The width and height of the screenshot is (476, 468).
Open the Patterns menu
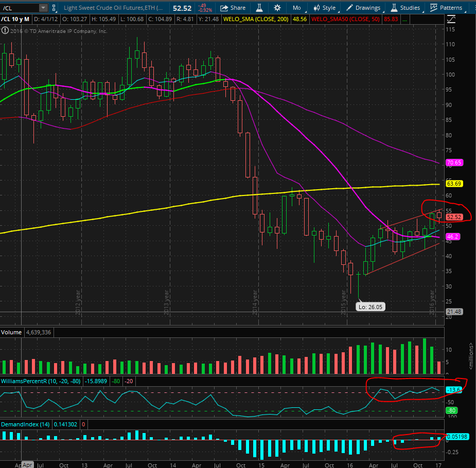(447, 8)
